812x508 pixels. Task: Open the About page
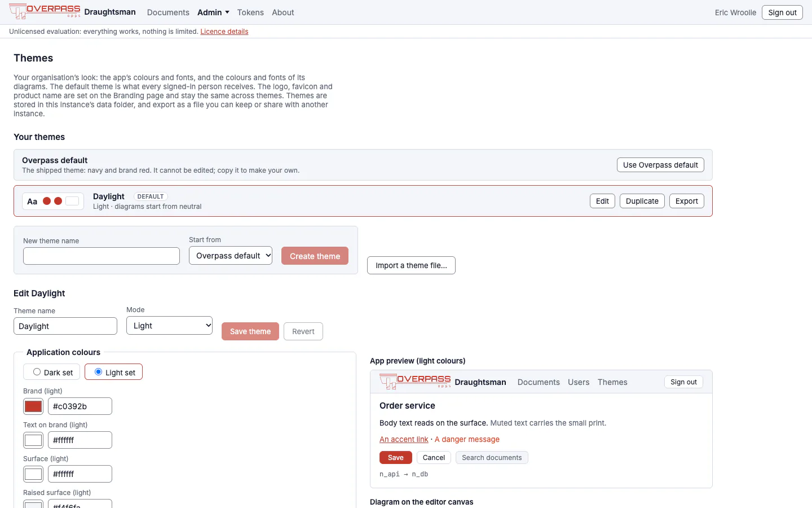coord(283,12)
